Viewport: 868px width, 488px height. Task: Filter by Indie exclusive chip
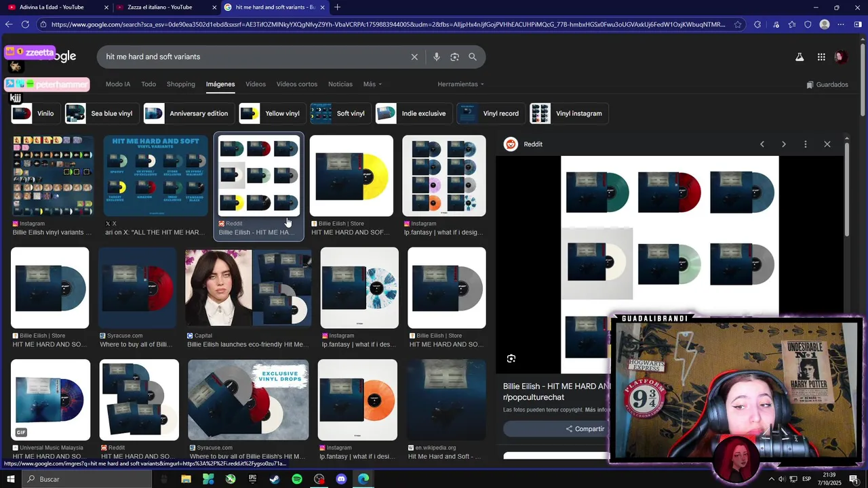click(414, 113)
